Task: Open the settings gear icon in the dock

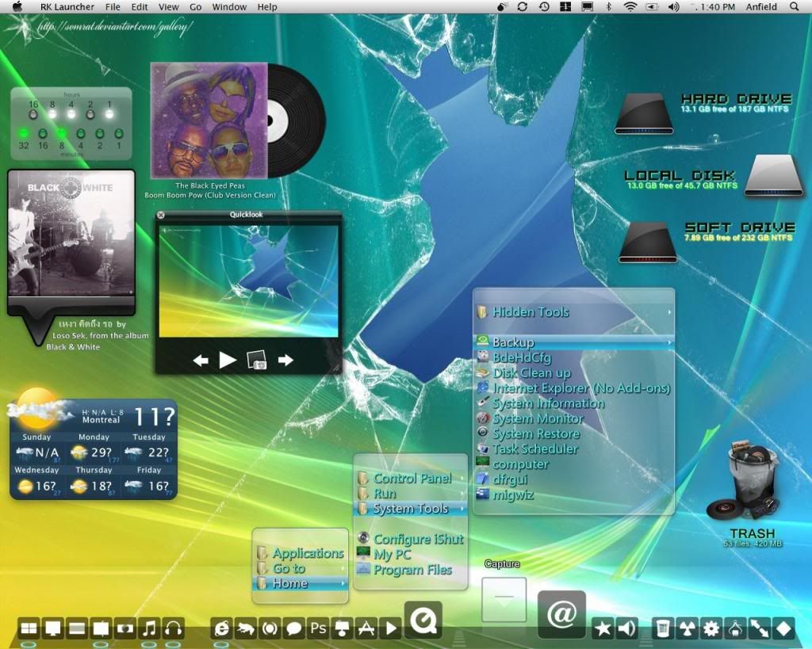Action: [711, 628]
